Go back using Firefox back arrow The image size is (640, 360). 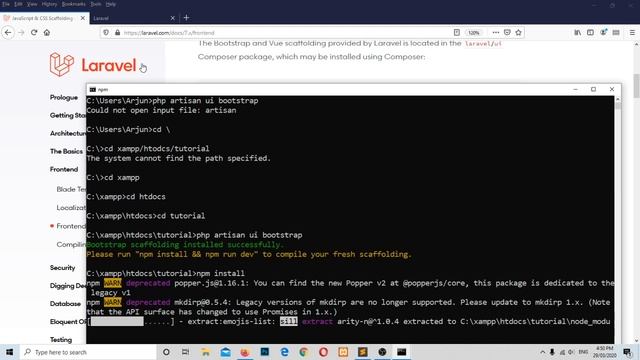click(8, 33)
